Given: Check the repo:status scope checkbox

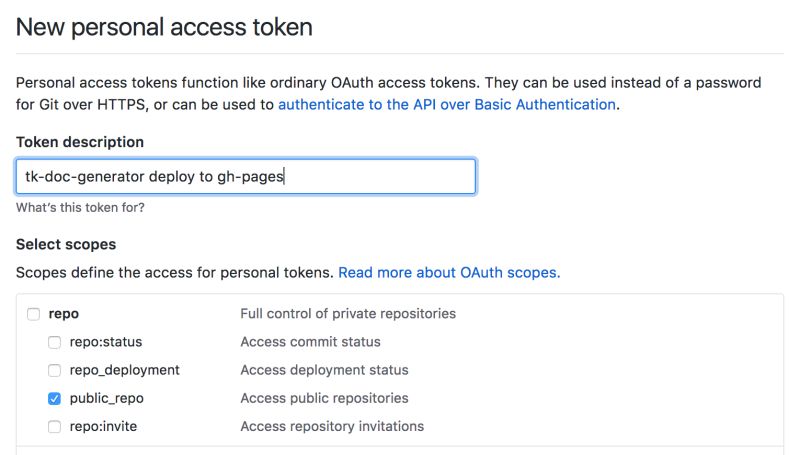Looking at the screenshot, I should (55, 342).
